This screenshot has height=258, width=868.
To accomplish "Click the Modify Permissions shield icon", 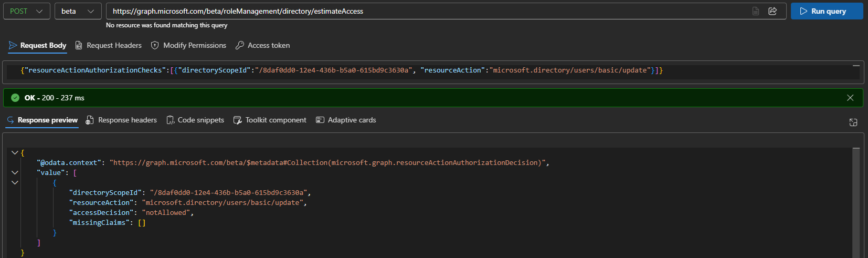I will pyautogui.click(x=155, y=46).
